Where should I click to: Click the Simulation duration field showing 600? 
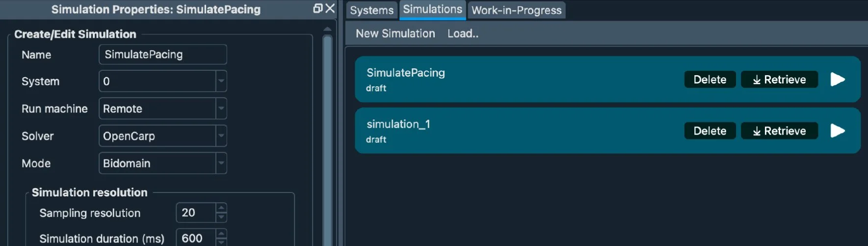tap(196, 238)
